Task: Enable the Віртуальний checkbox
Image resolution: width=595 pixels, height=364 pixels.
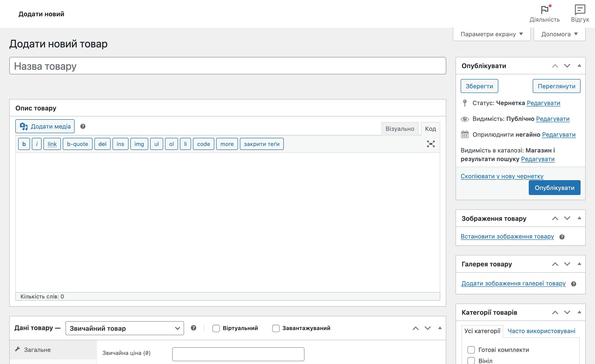Action: tap(216, 328)
